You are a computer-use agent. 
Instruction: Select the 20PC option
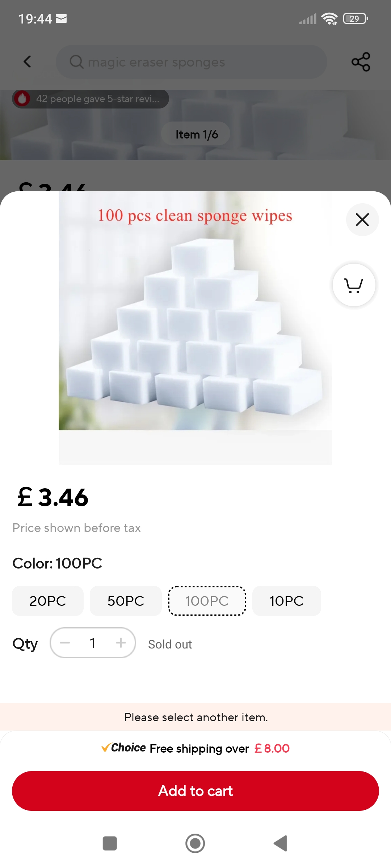48,601
